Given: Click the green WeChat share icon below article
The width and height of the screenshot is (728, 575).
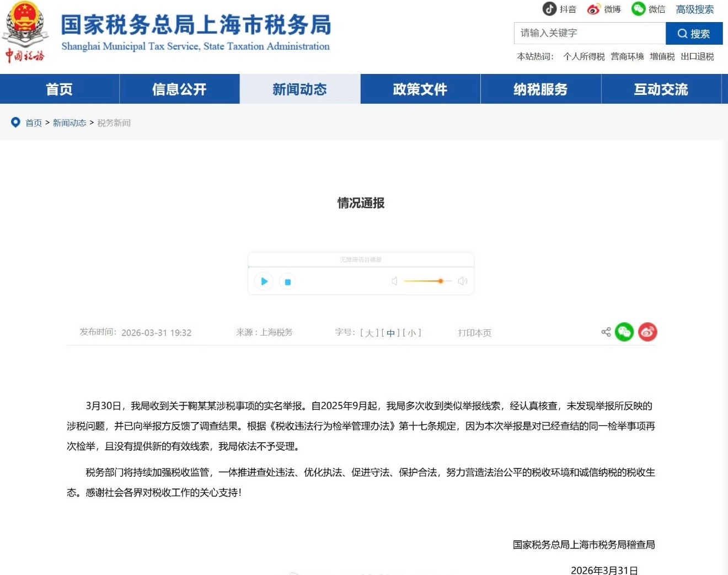Looking at the screenshot, I should click(624, 332).
